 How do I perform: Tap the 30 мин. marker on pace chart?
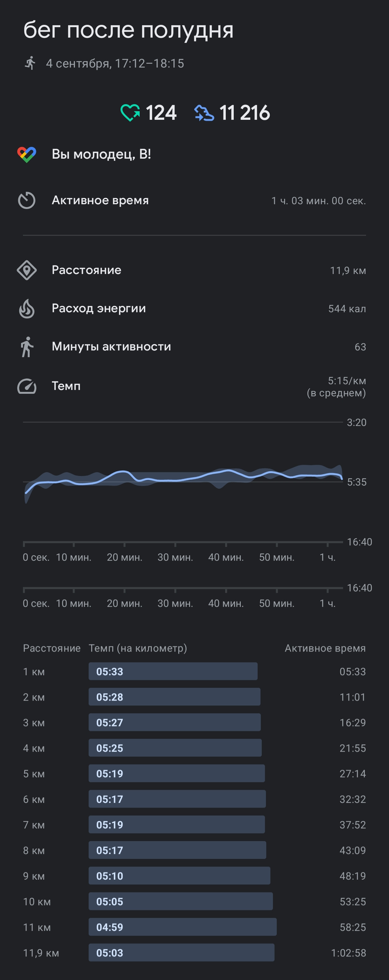[175, 557]
